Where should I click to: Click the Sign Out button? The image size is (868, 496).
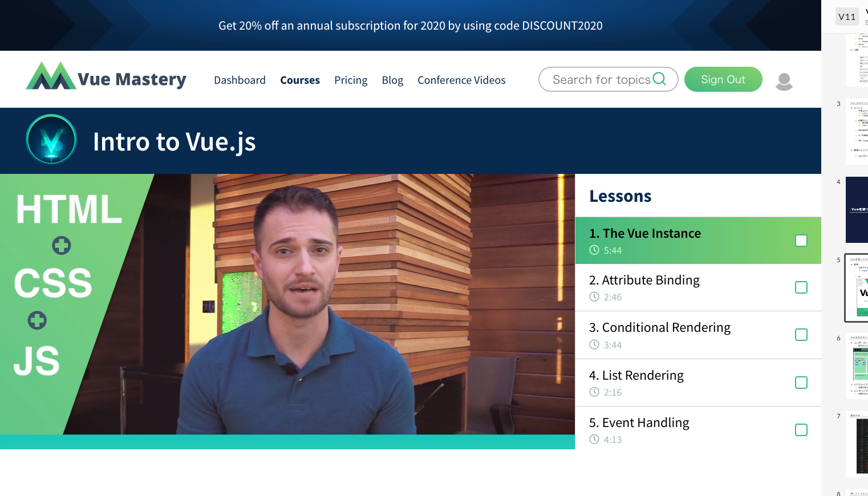tap(723, 79)
